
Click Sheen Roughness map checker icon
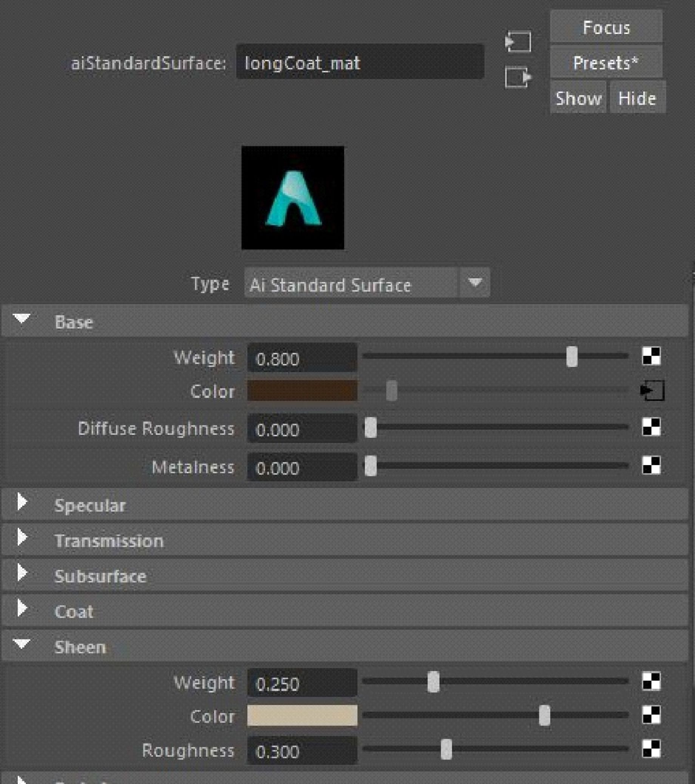(x=651, y=749)
